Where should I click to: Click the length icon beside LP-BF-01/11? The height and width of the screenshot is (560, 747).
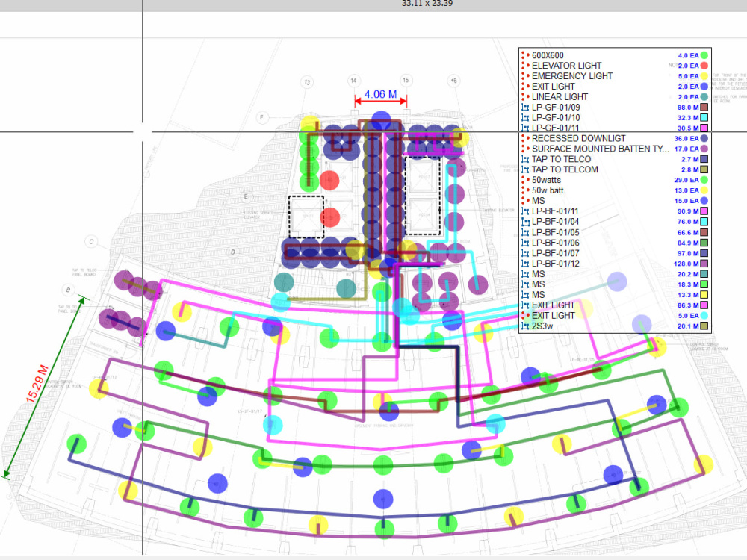525,211
